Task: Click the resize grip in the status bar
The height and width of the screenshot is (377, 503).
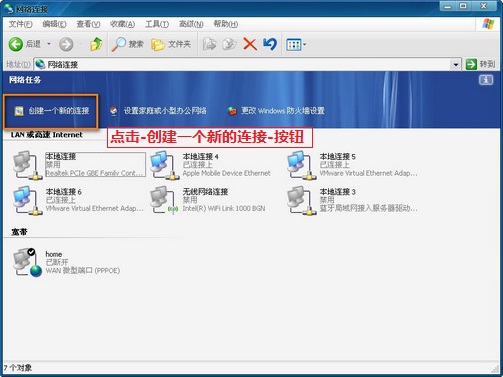Action: (x=495, y=368)
